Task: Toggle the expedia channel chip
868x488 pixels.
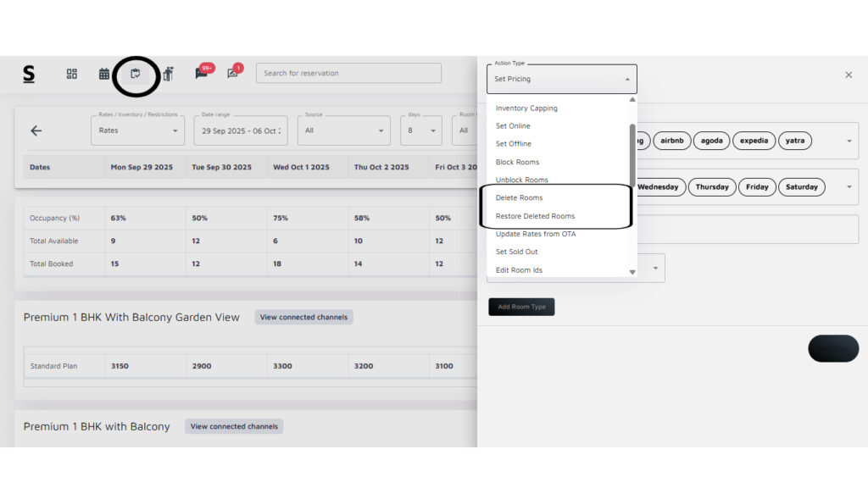Action: pos(754,141)
